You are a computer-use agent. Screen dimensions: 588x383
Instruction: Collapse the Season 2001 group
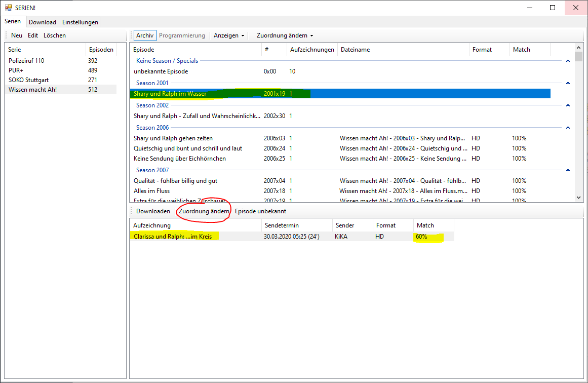point(568,83)
